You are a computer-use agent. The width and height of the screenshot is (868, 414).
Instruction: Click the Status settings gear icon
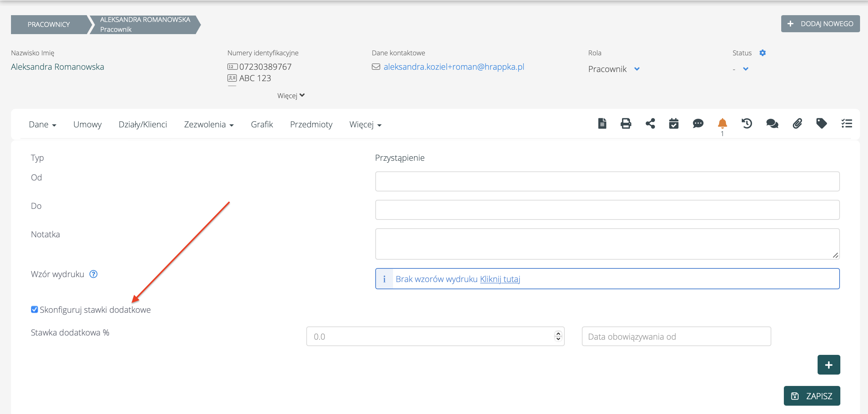pyautogui.click(x=763, y=53)
